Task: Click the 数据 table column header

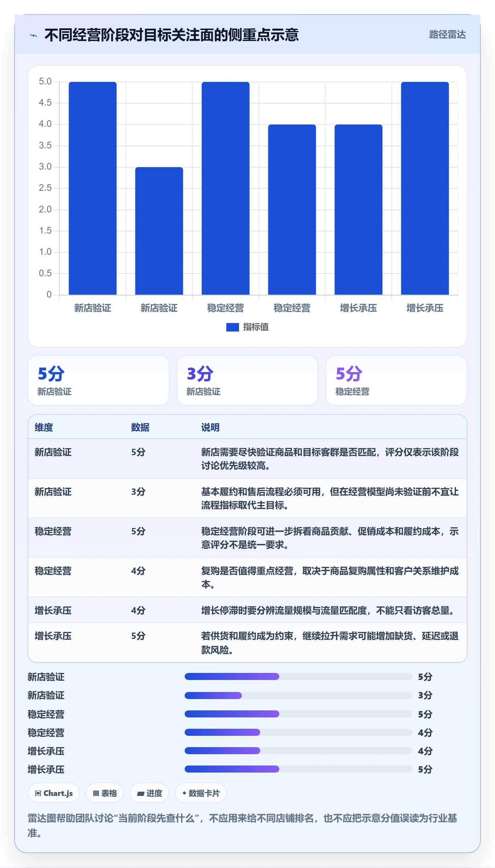Action: tap(140, 428)
